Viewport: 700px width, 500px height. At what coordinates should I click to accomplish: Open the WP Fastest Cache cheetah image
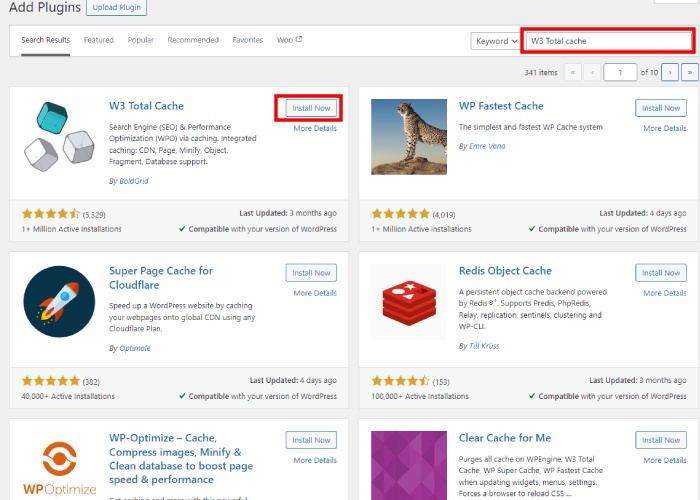(409, 137)
